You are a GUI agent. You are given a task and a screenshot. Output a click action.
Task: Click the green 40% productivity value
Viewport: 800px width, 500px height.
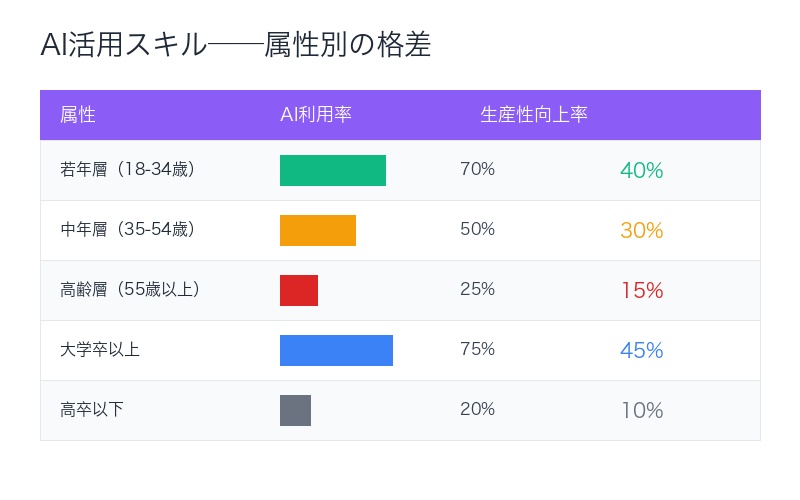pos(641,171)
